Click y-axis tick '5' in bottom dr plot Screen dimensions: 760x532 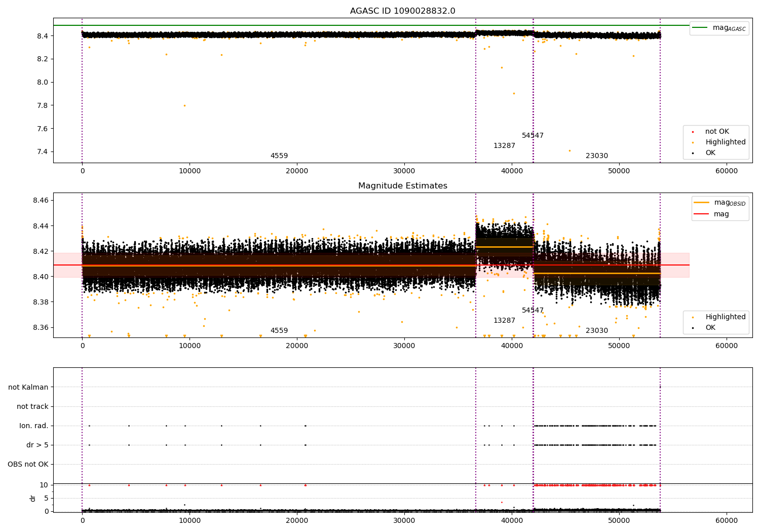point(46,498)
